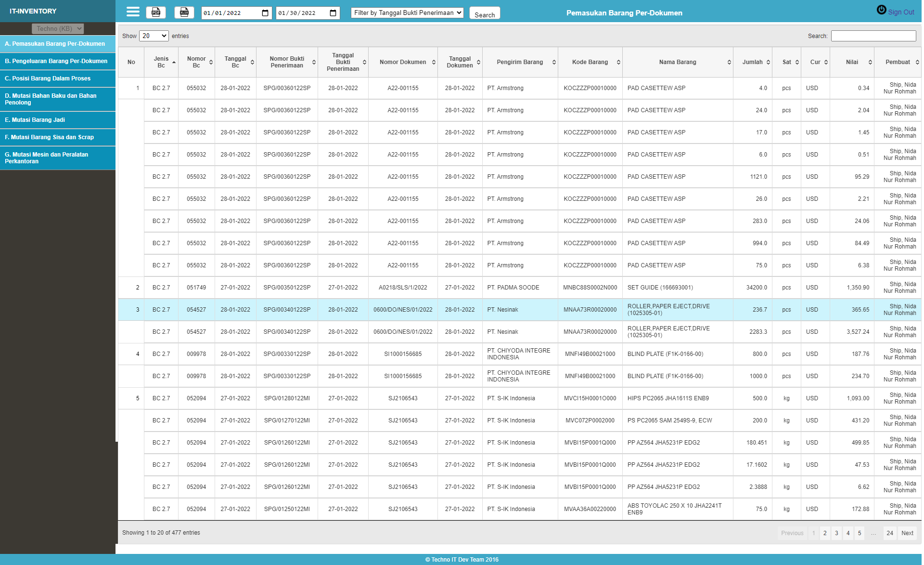Screen dimensions: 924x565
Task: Sort by Nama Barang column arrow
Action: [729, 62]
